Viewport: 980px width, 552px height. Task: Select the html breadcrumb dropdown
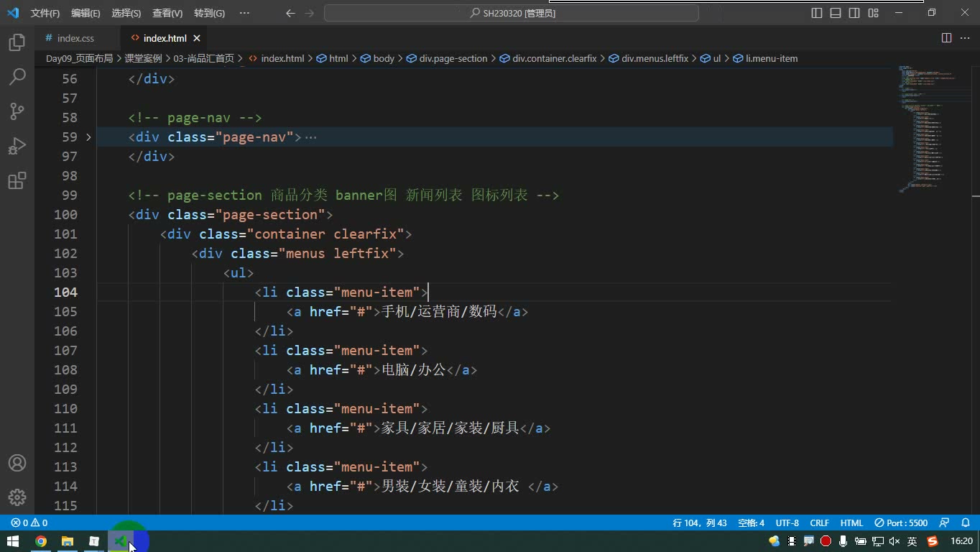click(x=333, y=58)
